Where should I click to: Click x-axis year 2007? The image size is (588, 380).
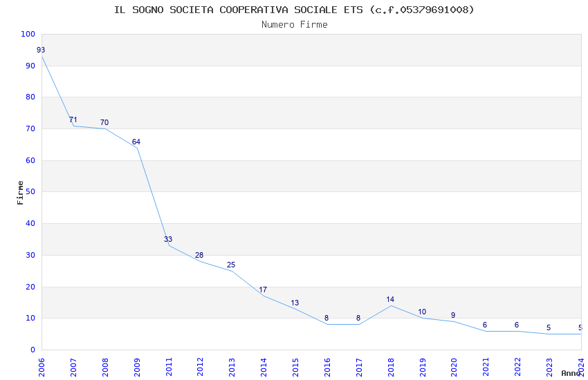[x=73, y=367]
